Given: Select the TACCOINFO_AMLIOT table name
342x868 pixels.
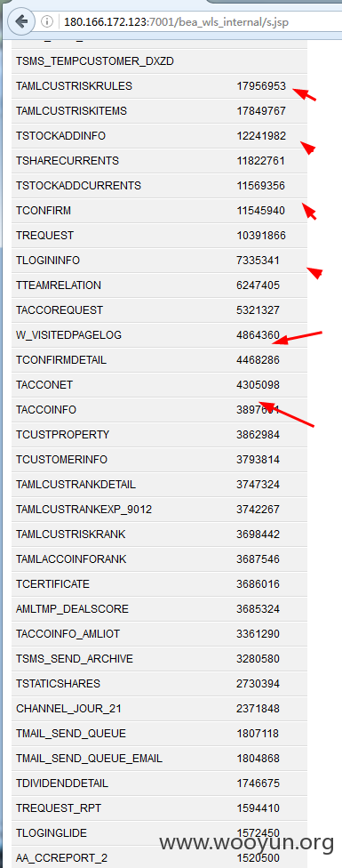Looking at the screenshot, I should [68, 634].
